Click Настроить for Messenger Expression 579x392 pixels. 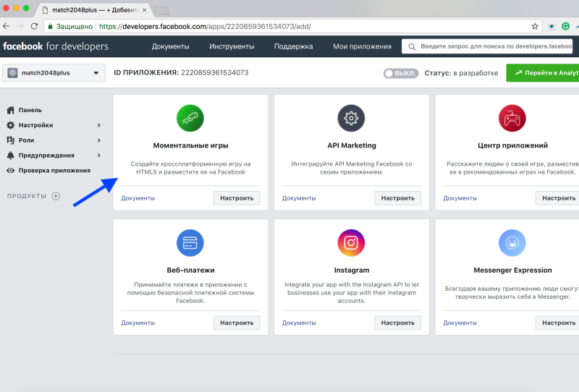coord(557,323)
